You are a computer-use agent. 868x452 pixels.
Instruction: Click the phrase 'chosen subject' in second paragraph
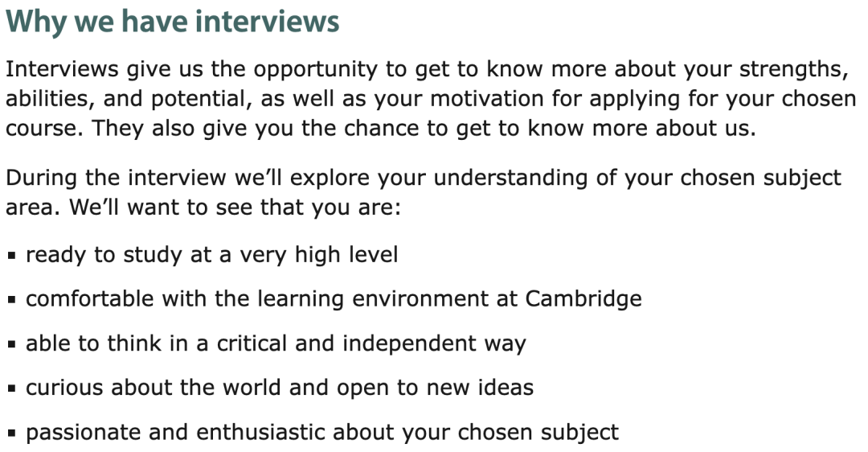pyautogui.click(x=760, y=178)
